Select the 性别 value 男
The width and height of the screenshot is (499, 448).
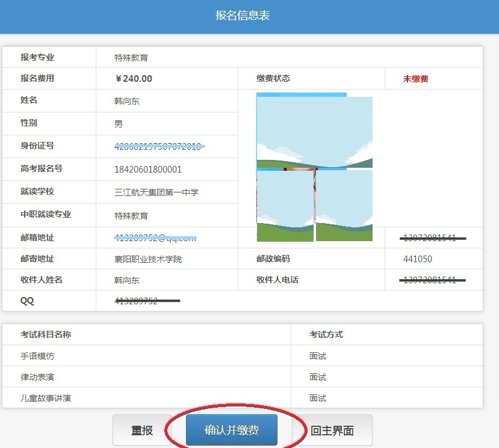tap(119, 124)
